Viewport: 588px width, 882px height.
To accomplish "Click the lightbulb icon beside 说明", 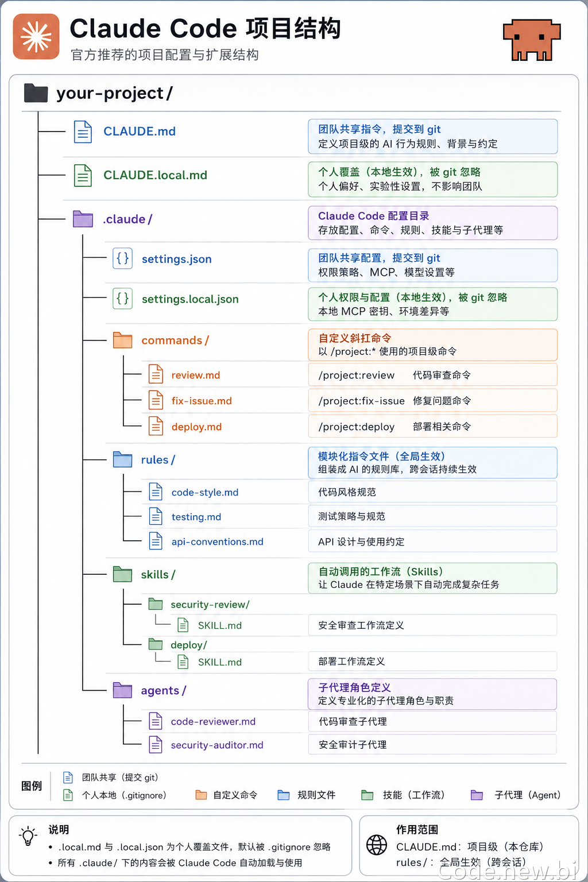I will 28,836.
